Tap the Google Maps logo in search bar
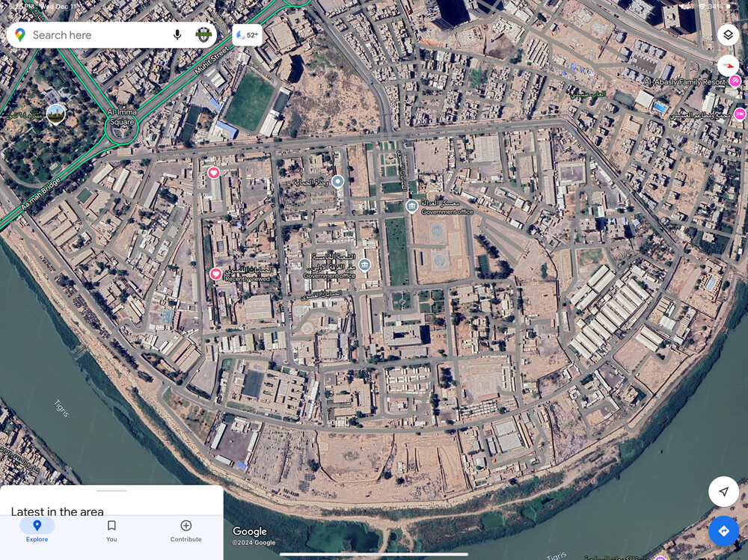 [x=20, y=35]
